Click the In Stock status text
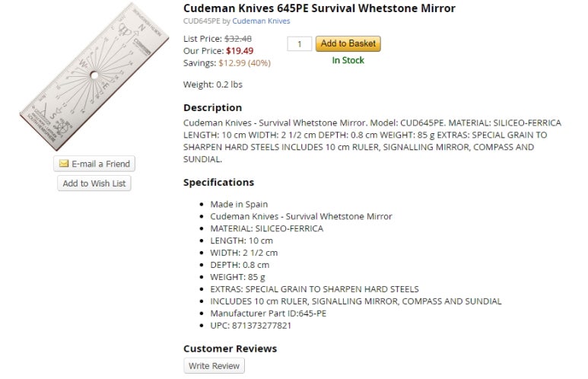 348,60
